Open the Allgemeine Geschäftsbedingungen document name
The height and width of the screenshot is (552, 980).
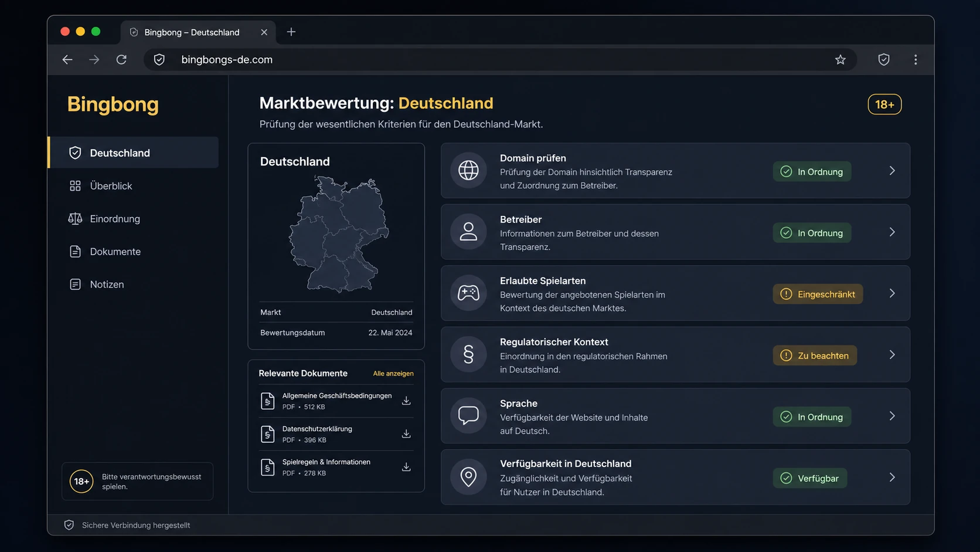[337, 396]
